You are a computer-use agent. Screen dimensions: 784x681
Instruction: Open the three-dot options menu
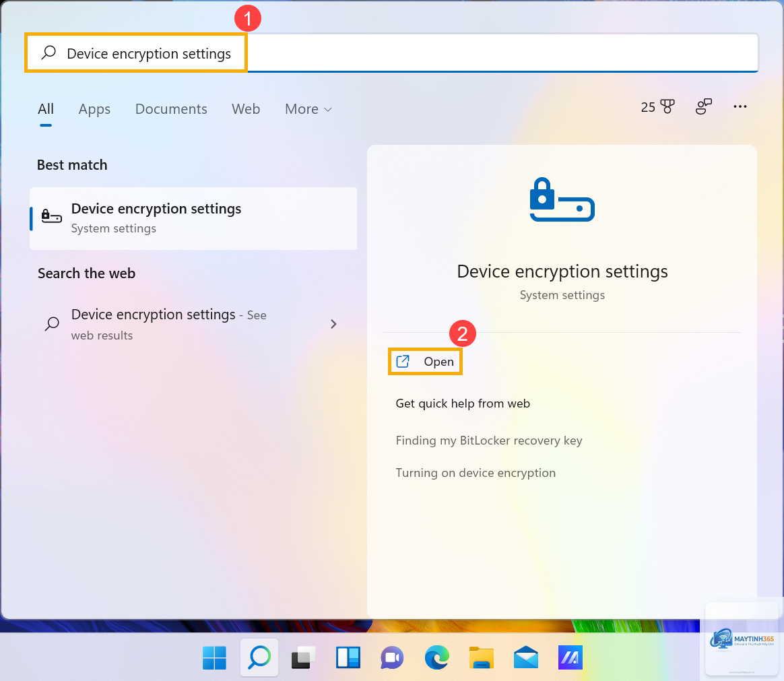coord(740,106)
